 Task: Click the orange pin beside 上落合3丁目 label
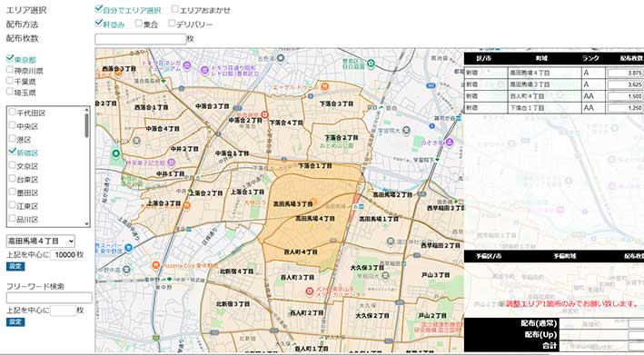coord(187,205)
